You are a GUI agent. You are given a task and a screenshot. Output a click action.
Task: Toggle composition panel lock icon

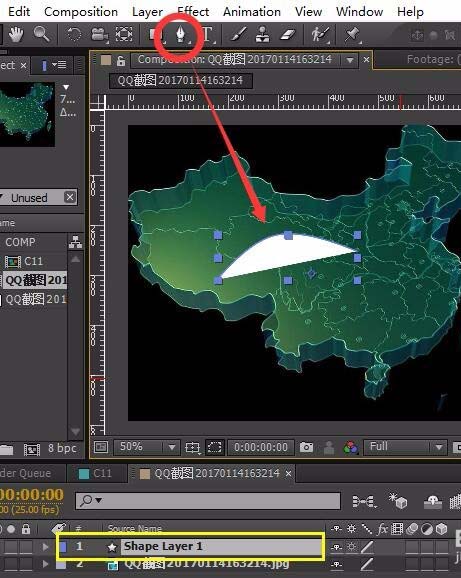121,60
